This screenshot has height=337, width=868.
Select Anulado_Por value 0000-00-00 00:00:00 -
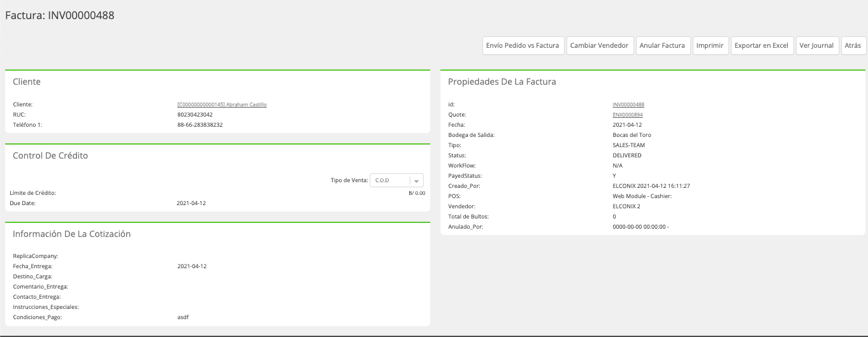point(640,227)
